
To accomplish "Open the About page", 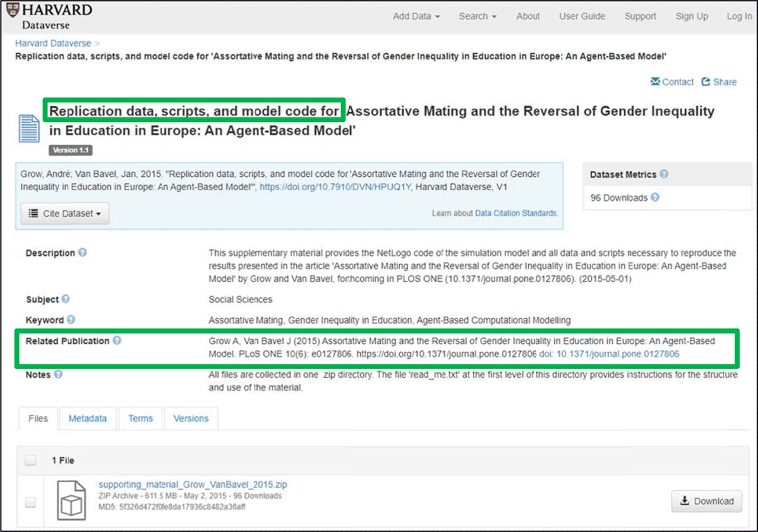I will tap(527, 16).
